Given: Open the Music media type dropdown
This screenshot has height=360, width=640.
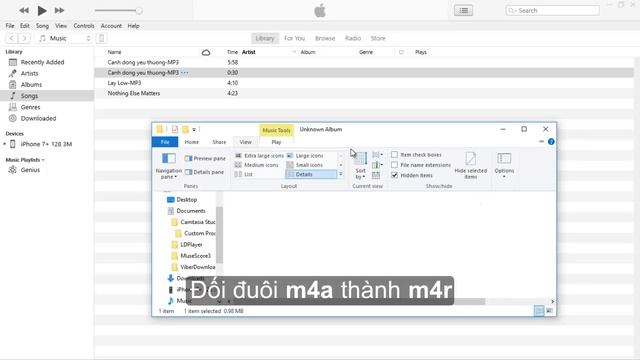Looking at the screenshot, I should point(64,38).
